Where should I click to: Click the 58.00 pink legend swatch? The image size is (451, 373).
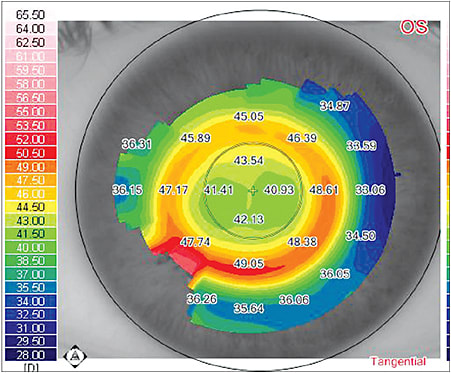click(x=31, y=84)
